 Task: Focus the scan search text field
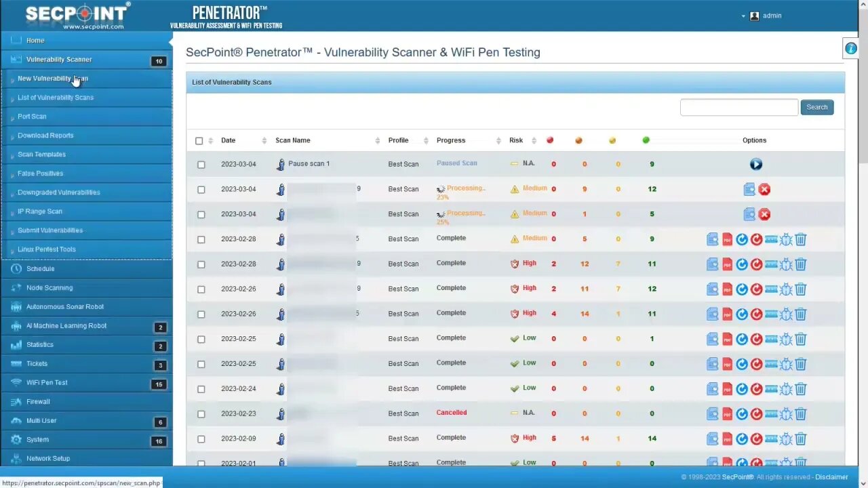739,107
